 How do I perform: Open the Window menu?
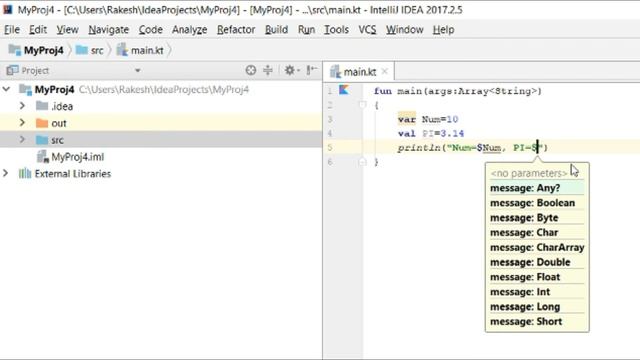[404, 30]
